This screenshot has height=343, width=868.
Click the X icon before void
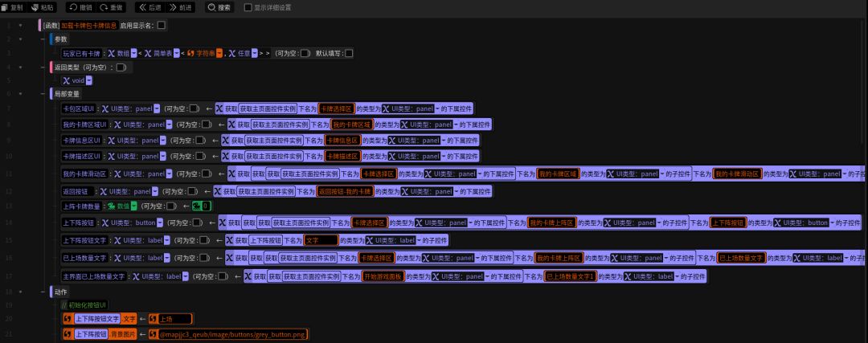point(67,81)
